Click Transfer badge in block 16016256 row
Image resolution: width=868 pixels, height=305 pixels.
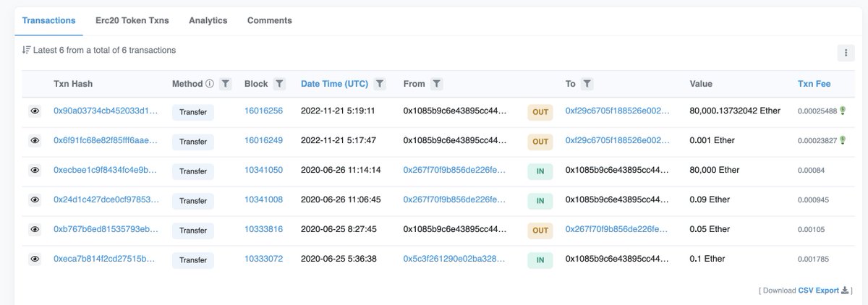[193, 112]
